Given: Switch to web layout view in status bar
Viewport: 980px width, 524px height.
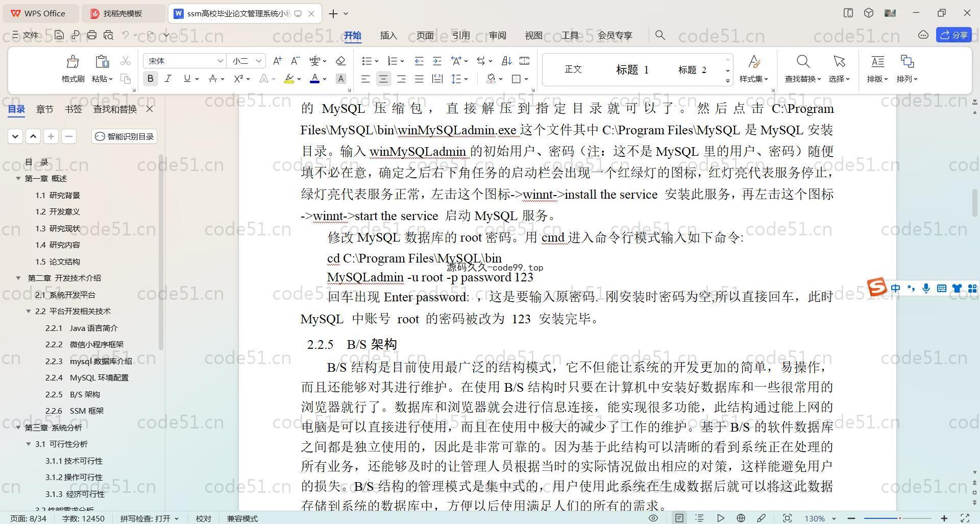Looking at the screenshot, I should (741, 518).
